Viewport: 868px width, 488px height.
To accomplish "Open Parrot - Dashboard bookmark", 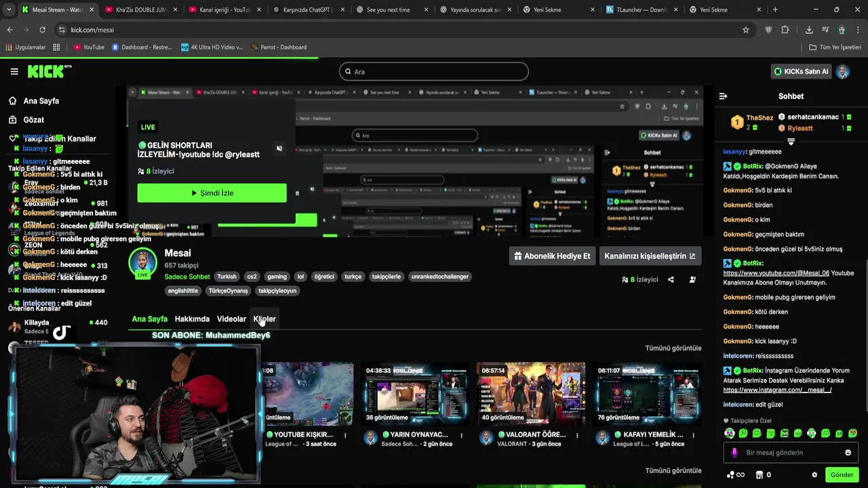I will 279,47.
